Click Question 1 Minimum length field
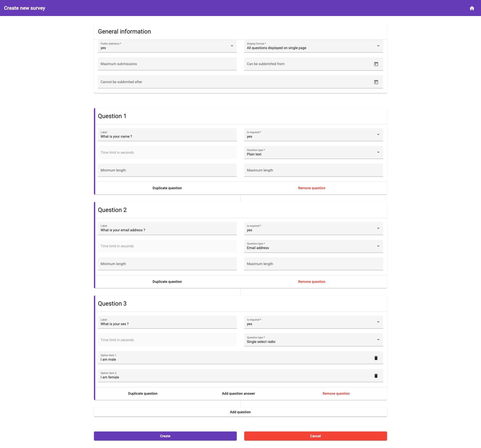The width and height of the screenshot is (481, 448). coord(167,170)
